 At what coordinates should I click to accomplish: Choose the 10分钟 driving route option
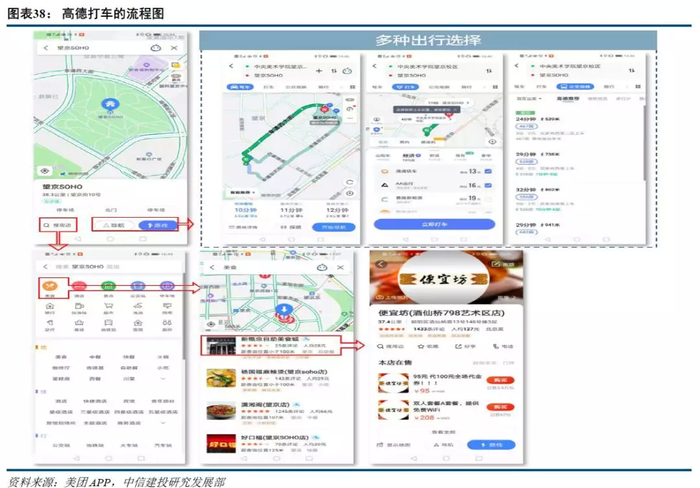[246, 212]
